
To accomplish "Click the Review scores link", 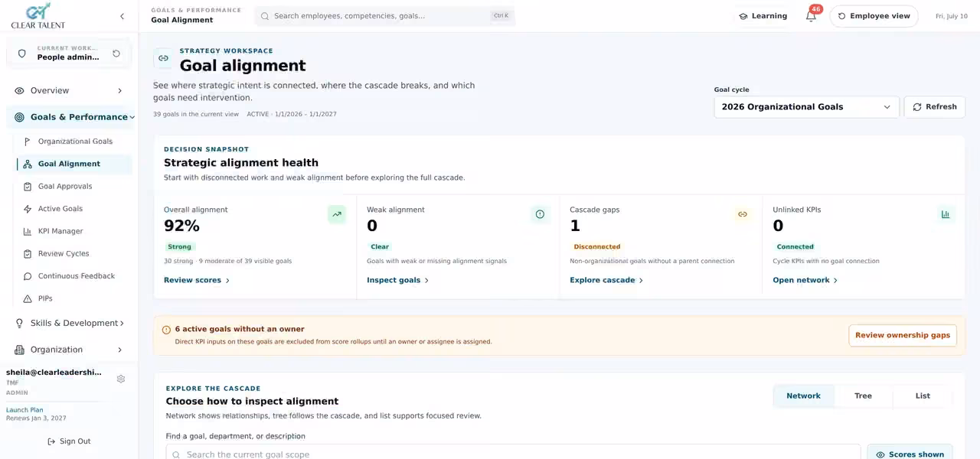I will pos(197,281).
